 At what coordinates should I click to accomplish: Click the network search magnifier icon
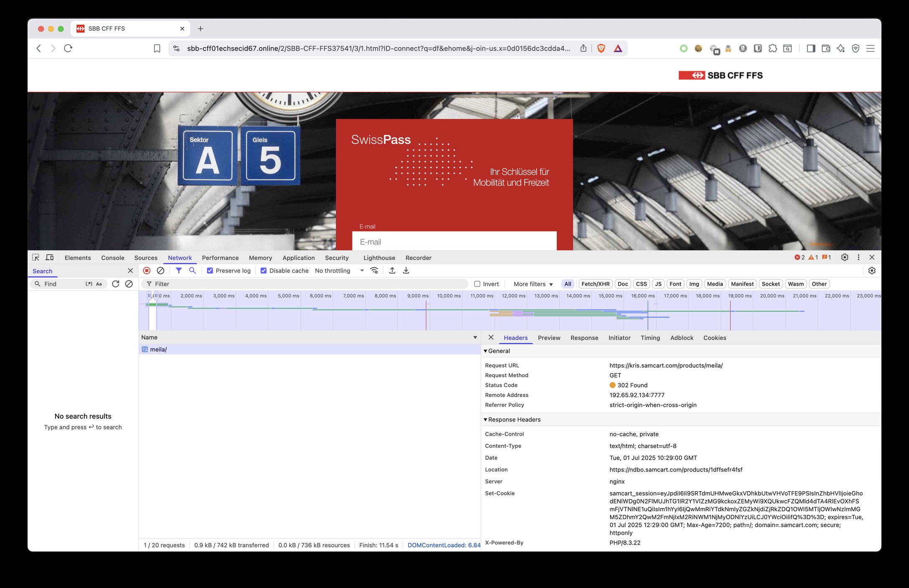(x=192, y=271)
